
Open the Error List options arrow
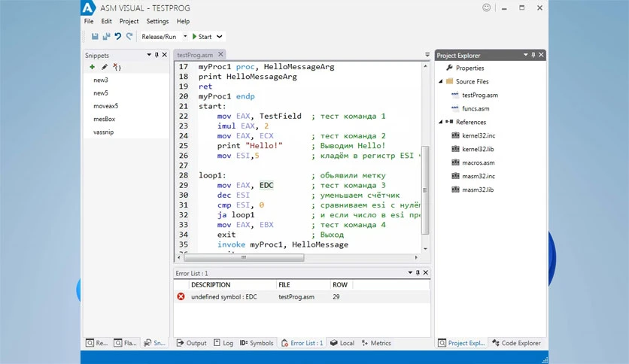410,272
